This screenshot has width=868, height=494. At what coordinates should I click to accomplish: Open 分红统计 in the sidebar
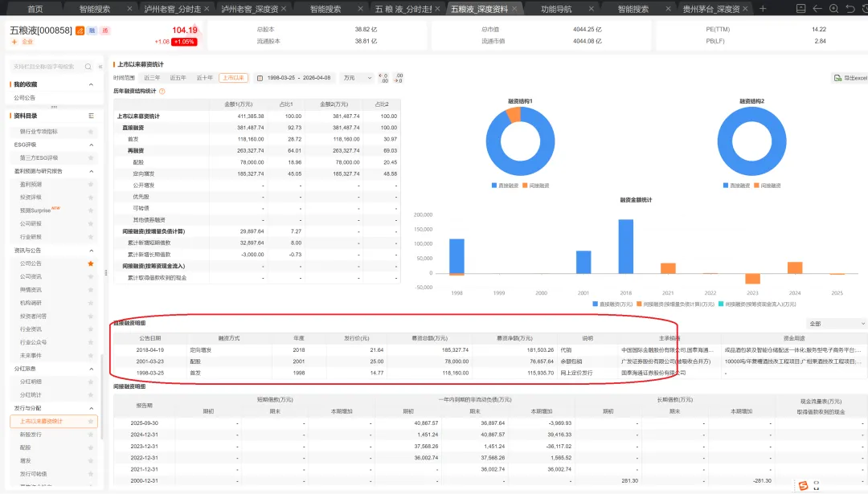coord(31,395)
